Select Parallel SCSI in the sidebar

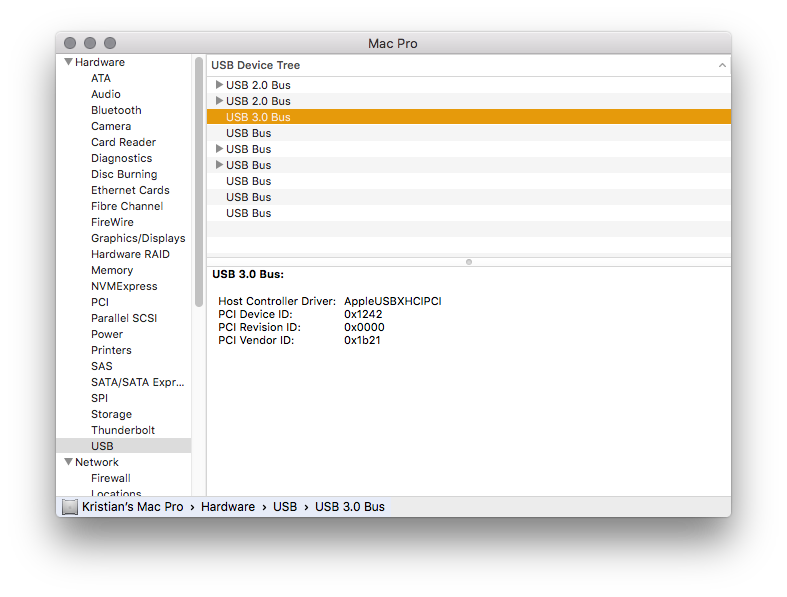pyautogui.click(x=124, y=318)
